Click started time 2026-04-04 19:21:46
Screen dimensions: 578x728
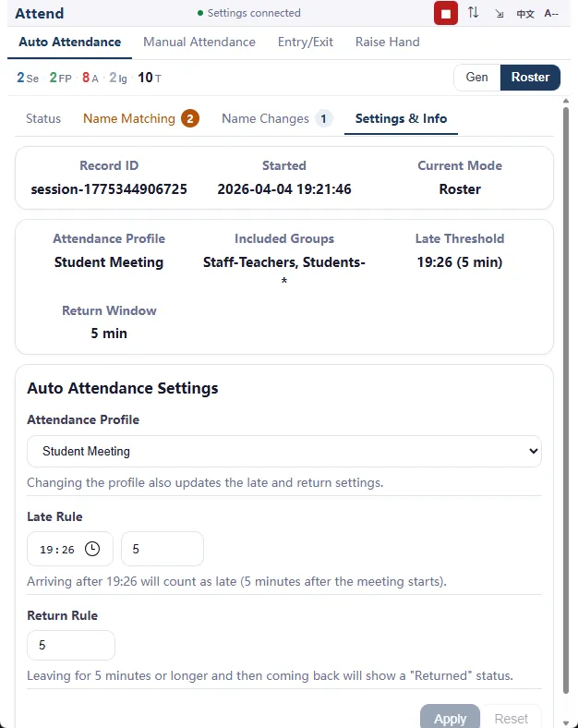(284, 189)
